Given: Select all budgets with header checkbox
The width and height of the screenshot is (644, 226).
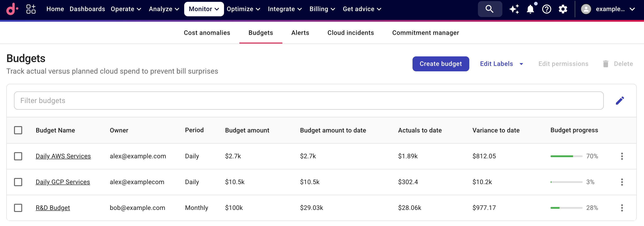Looking at the screenshot, I should point(19,130).
